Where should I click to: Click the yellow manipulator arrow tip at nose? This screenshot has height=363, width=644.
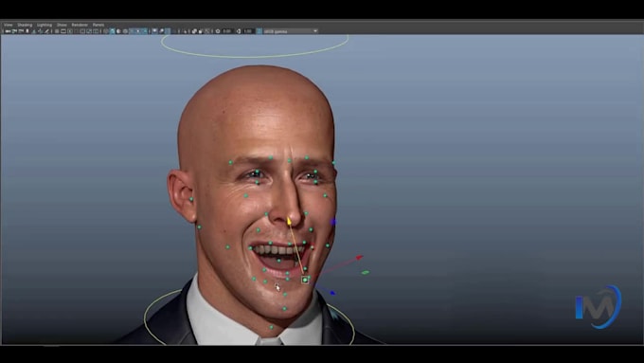pos(289,222)
